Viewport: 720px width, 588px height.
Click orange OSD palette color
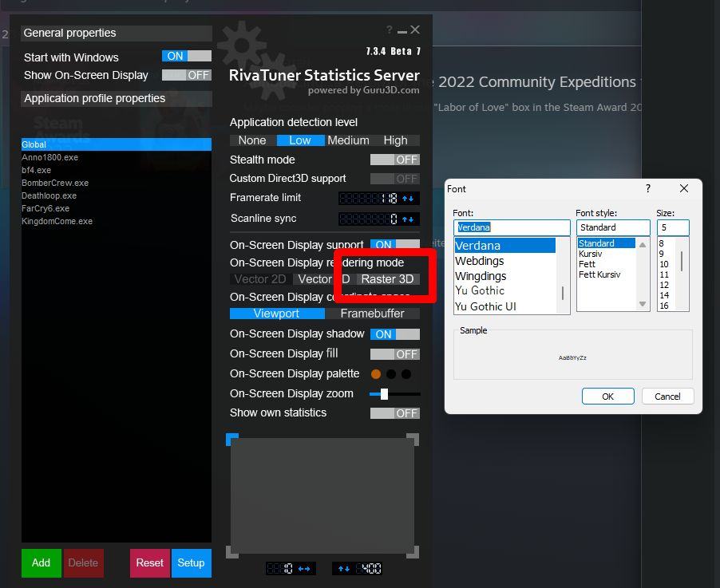coord(376,374)
